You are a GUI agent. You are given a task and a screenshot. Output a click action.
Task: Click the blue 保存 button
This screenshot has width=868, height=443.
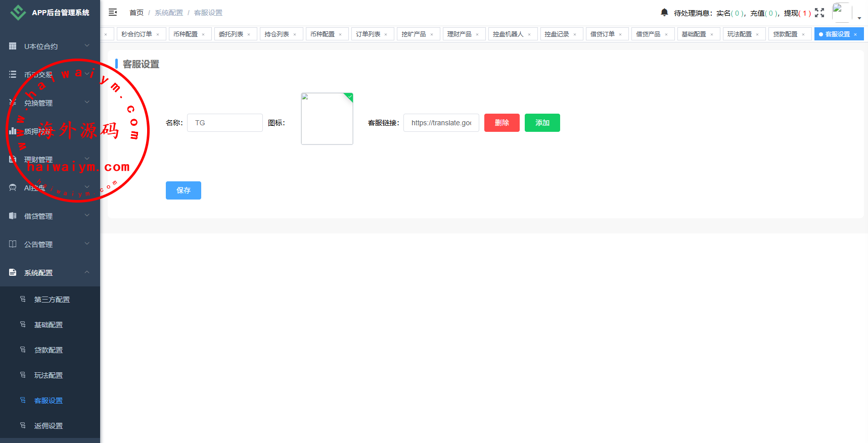pos(183,190)
